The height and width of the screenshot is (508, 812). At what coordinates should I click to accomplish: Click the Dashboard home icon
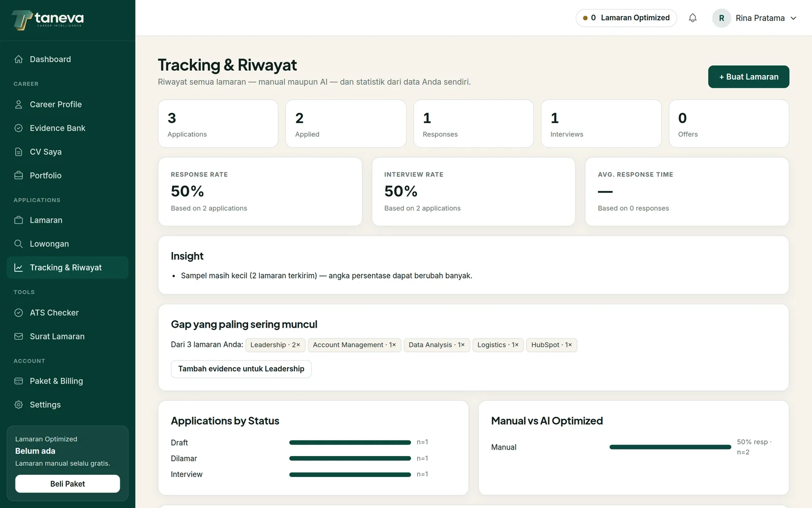(x=19, y=59)
